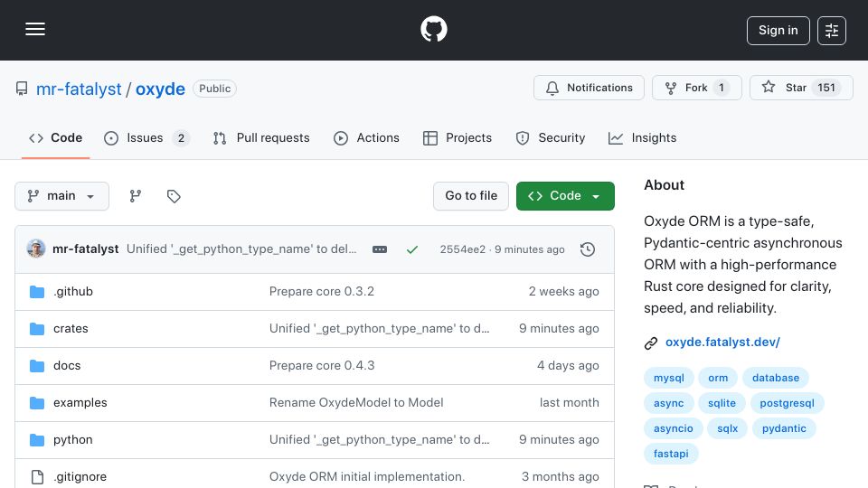Open the python folder name
The image size is (868, 488).
[x=73, y=440]
